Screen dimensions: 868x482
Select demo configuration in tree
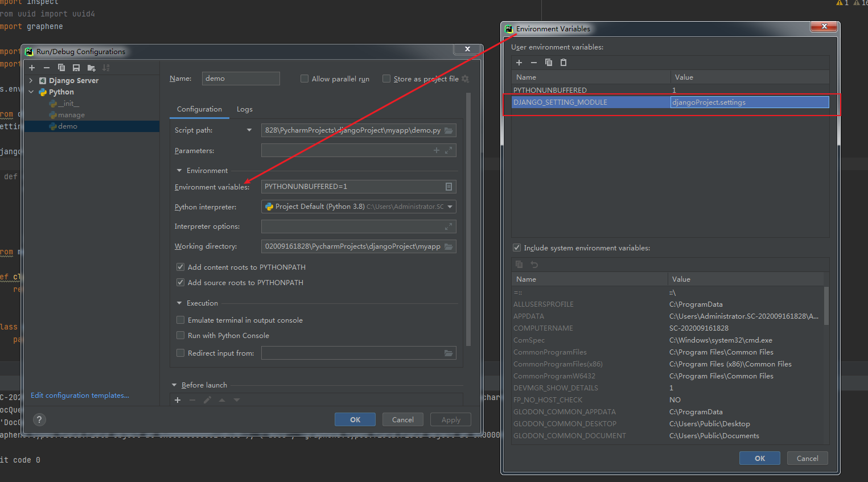pos(67,126)
